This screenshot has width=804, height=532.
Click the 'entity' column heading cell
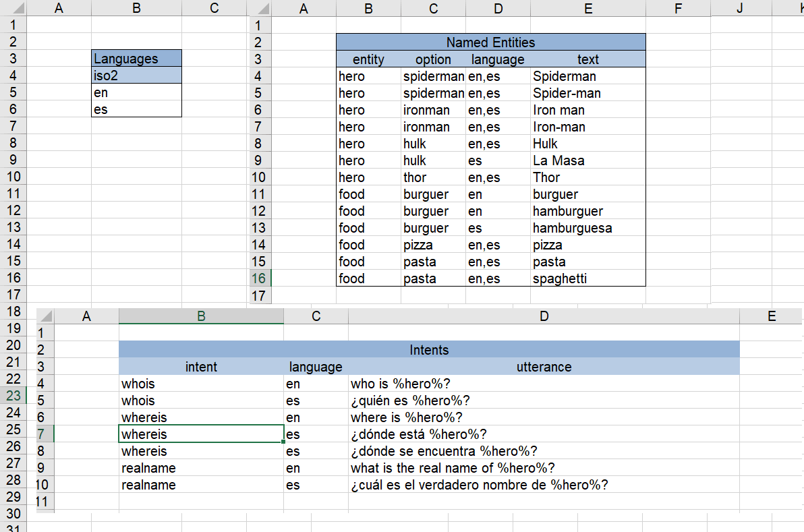[368, 59]
